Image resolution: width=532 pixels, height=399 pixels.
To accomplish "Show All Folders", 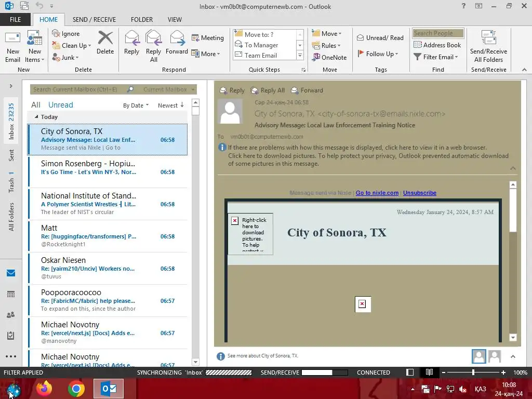I will [11, 217].
